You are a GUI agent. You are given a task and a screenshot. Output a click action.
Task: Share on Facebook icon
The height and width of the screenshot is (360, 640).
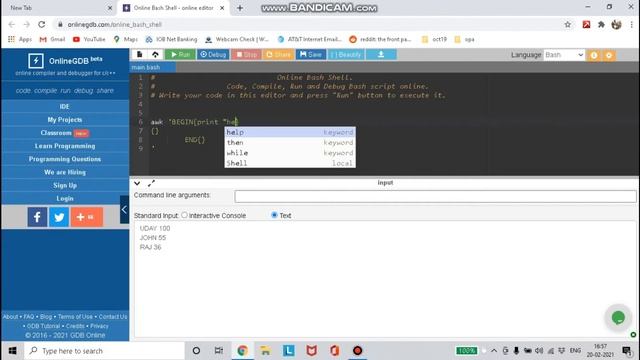pyautogui.click(x=37, y=217)
